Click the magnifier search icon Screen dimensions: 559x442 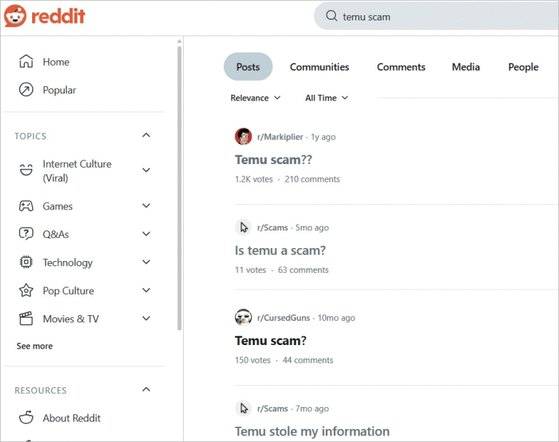point(332,16)
